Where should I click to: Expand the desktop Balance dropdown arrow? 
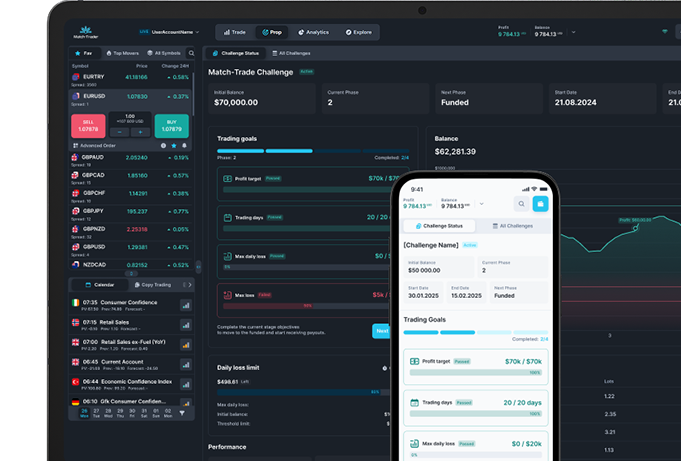pos(573,33)
